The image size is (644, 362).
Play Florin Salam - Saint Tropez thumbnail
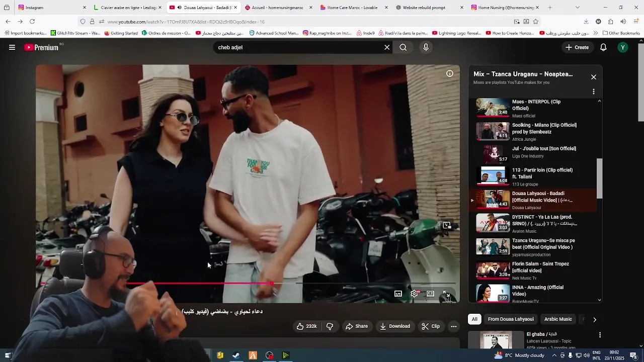[493, 270]
